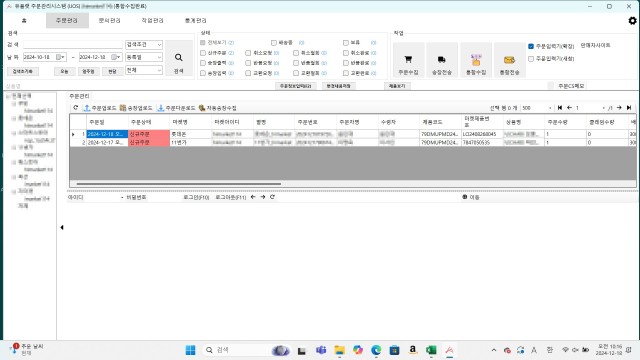Switch to the 홈 tab
Screen dimensions: 640x360
[x=24, y=20]
